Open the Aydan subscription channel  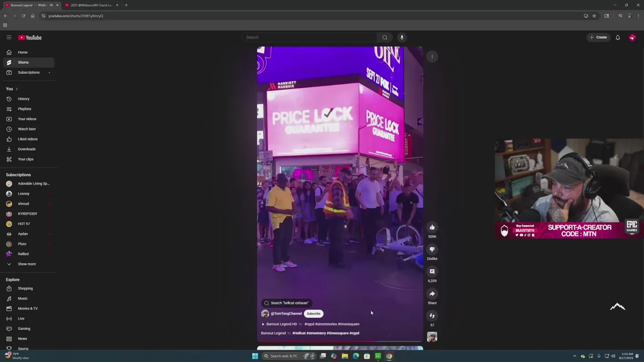tap(28, 234)
